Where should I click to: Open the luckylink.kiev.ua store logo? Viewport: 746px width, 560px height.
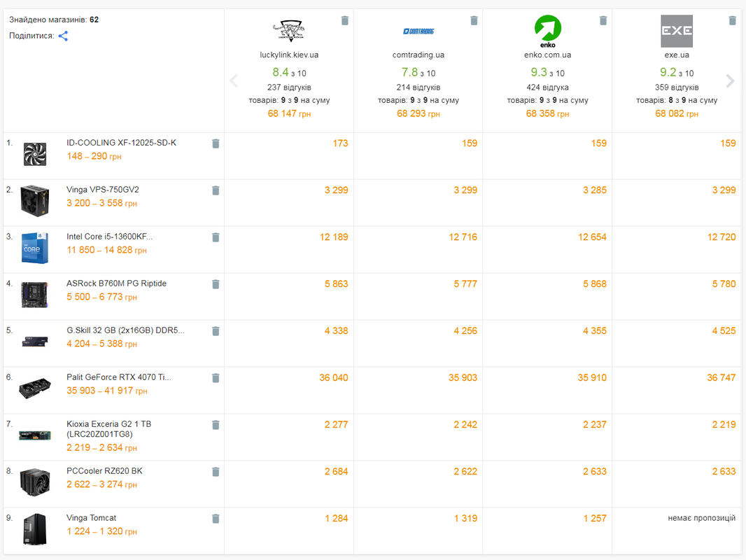click(289, 31)
